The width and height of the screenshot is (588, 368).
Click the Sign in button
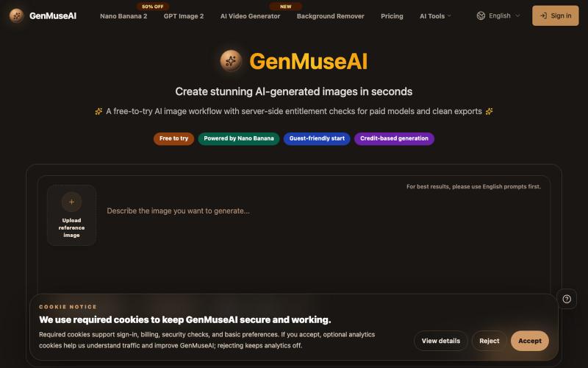(556, 15)
